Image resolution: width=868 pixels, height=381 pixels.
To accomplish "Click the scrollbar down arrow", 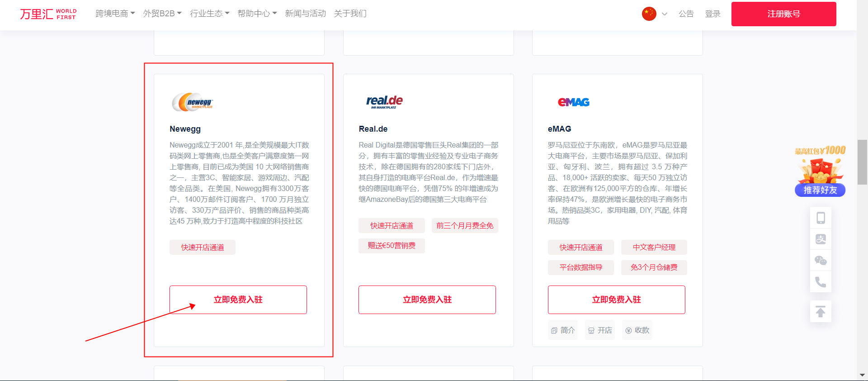I will coord(863,375).
